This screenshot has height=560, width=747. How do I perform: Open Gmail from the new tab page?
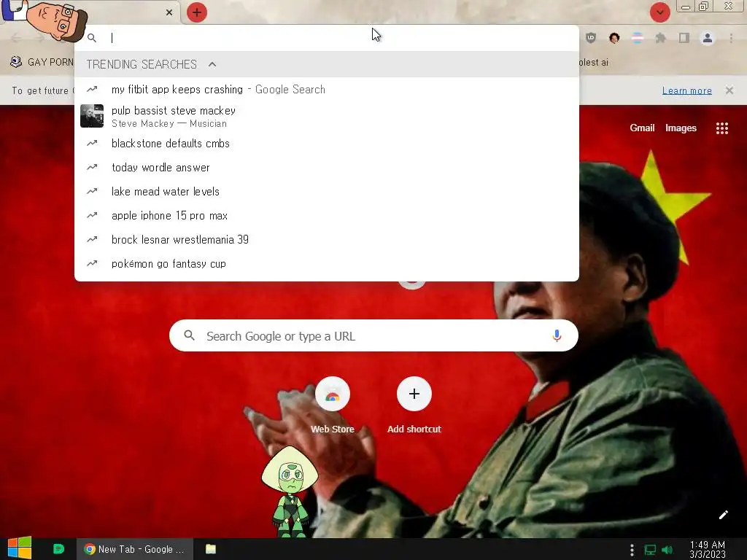point(642,128)
